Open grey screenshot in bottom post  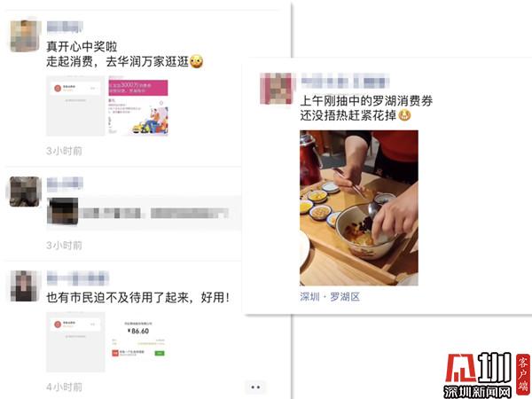[x=75, y=342]
